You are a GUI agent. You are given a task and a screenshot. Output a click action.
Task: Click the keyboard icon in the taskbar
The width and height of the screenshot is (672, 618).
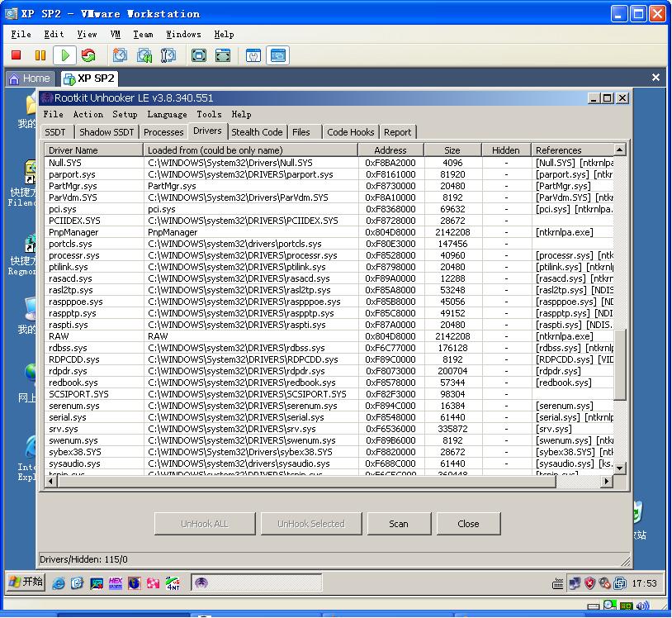pyautogui.click(x=557, y=583)
